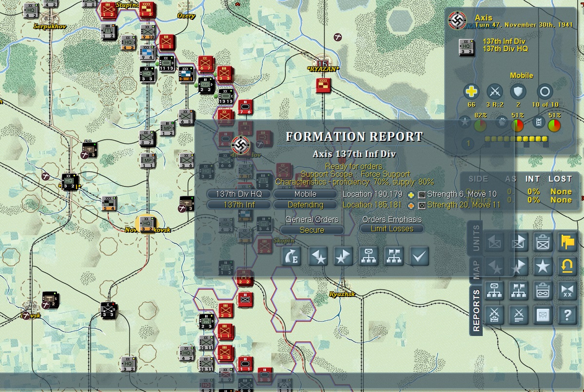584x392 pixels.
Task: Click infantry type icon beside Strength 20
Action: pos(422,205)
